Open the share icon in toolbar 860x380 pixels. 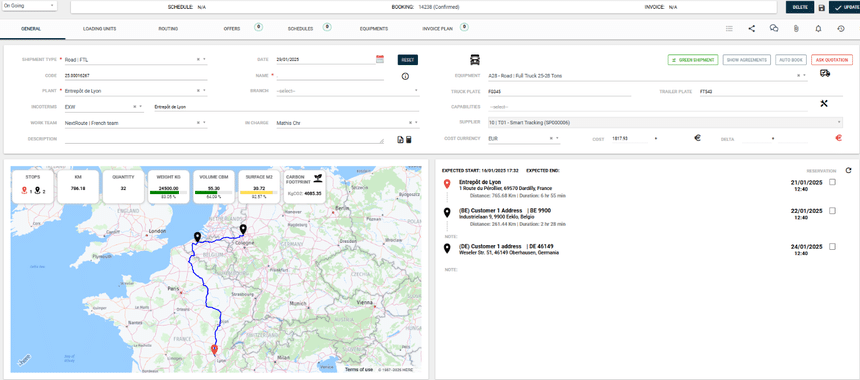point(751,29)
